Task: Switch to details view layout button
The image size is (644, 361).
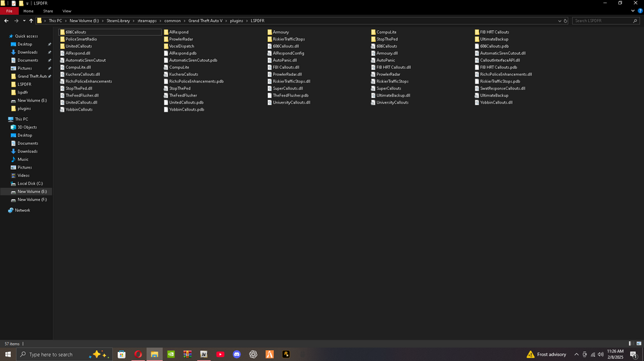Action: coord(631,344)
